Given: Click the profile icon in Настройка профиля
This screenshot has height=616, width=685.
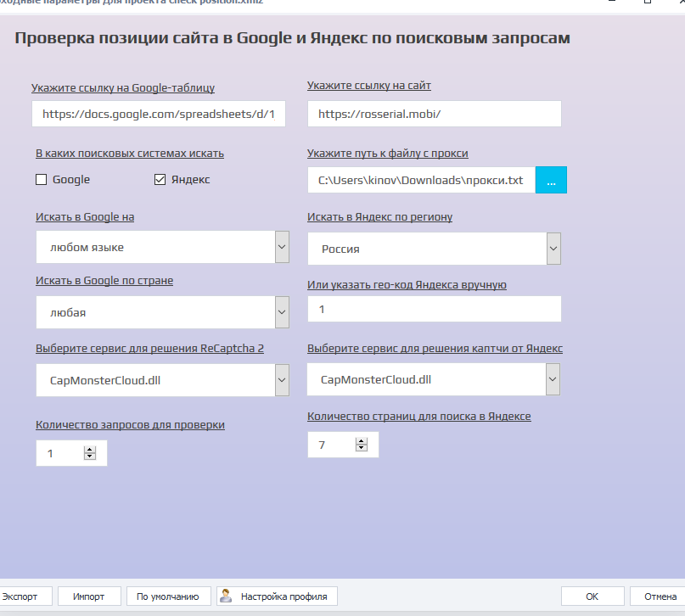Looking at the screenshot, I should (226, 596).
